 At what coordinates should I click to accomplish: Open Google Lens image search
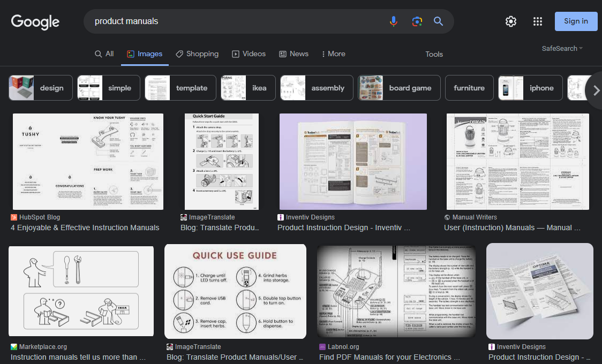(417, 21)
